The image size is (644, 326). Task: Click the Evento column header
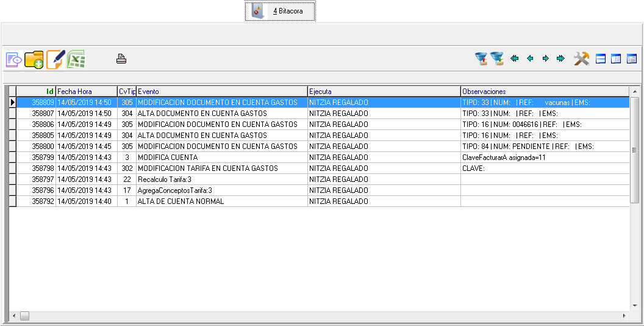pos(221,92)
